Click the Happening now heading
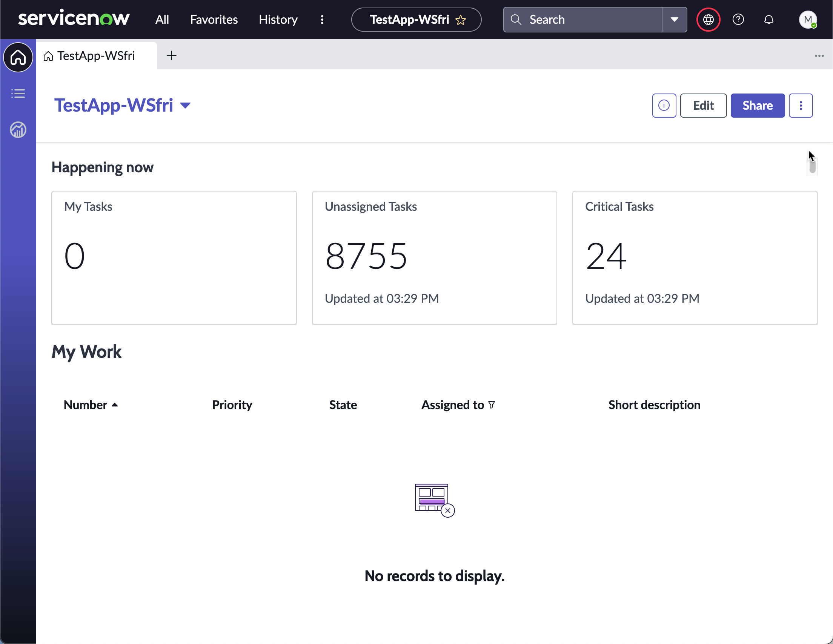 102,167
